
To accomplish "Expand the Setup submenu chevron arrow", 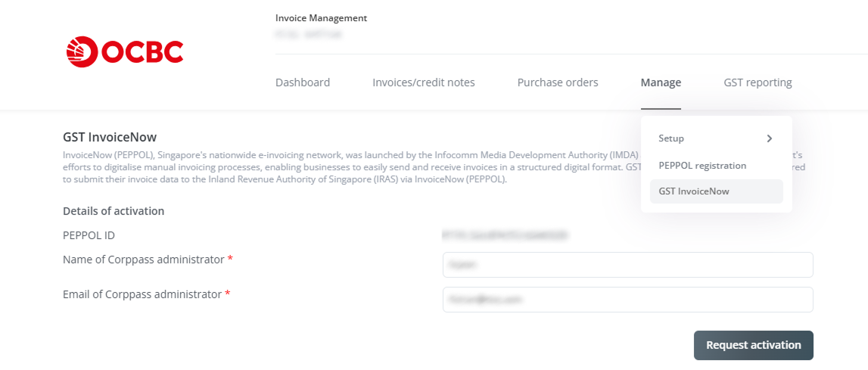I will 769,138.
